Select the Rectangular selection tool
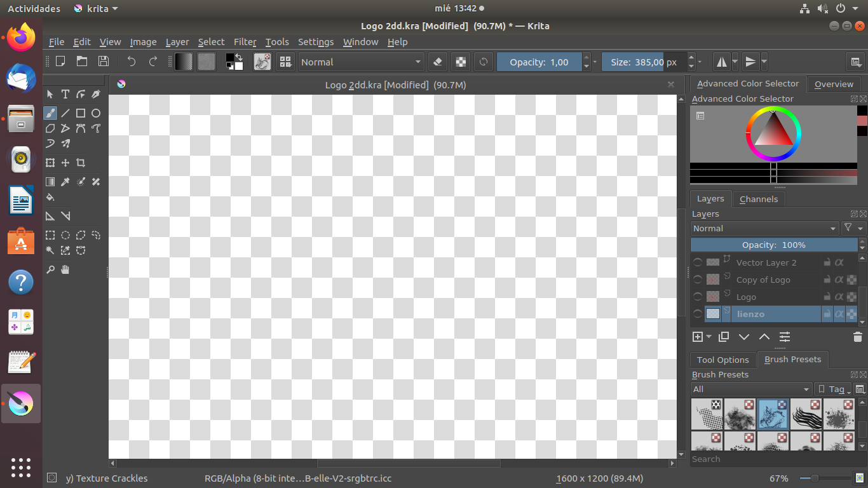Image resolution: width=868 pixels, height=488 pixels. (x=50, y=234)
